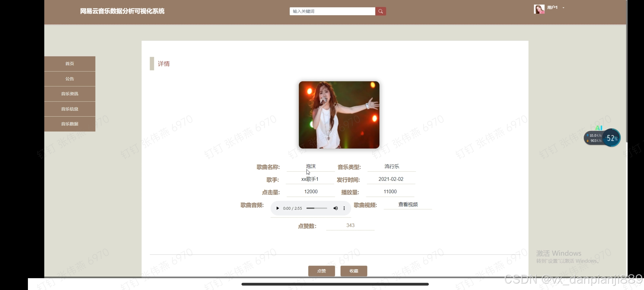Click the 52% network speed widget
Viewport: 644px width, 290px height.
(612, 138)
